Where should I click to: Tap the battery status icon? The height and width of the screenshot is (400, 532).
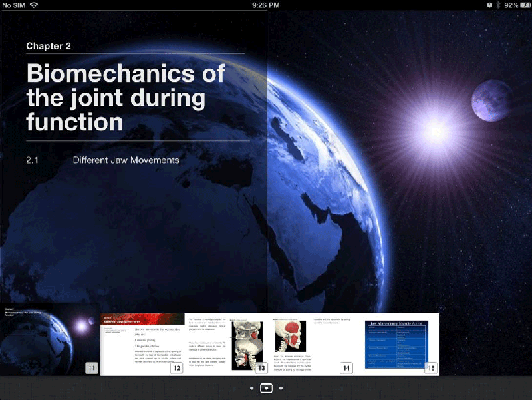525,5
